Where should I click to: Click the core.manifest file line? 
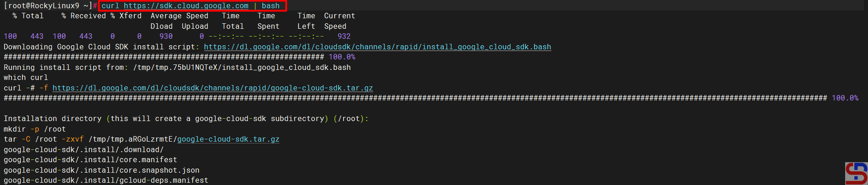[x=90, y=159]
